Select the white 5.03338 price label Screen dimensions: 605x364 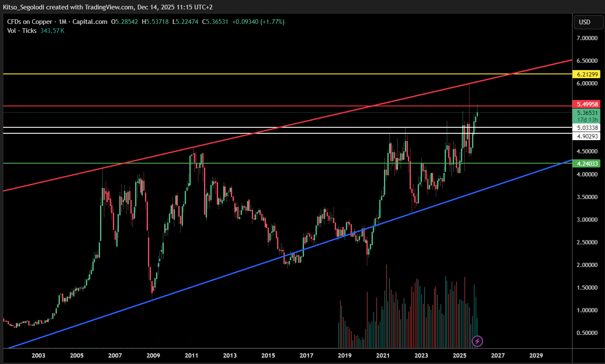coord(587,128)
